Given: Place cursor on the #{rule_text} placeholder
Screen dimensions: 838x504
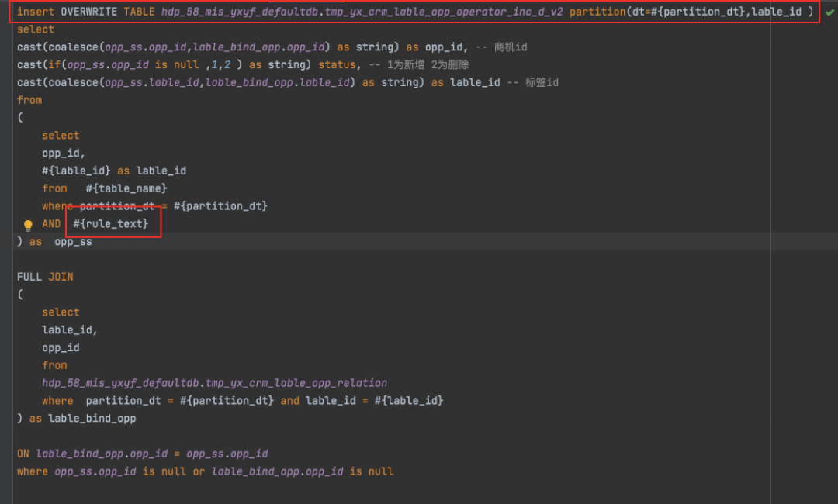Looking at the screenshot, I should click(110, 224).
